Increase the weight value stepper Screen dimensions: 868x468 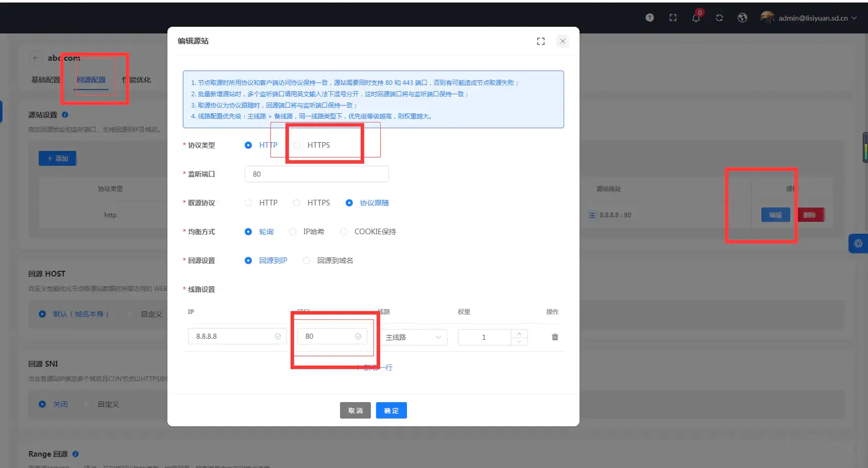(519, 334)
